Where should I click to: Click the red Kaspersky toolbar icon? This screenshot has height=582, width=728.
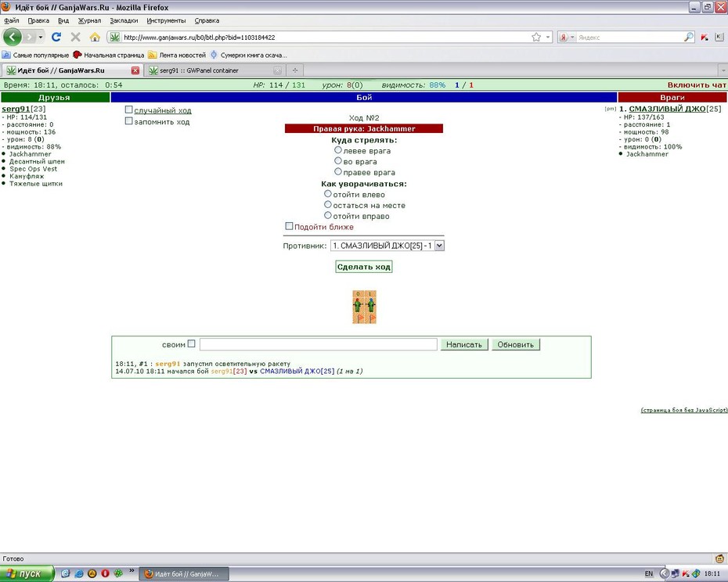tap(705, 37)
